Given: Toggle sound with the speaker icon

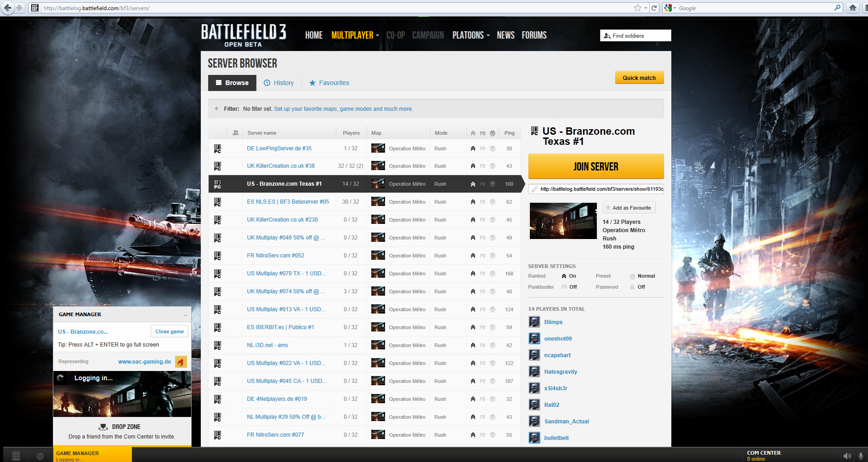Looking at the screenshot, I should pyautogui.click(x=847, y=456).
